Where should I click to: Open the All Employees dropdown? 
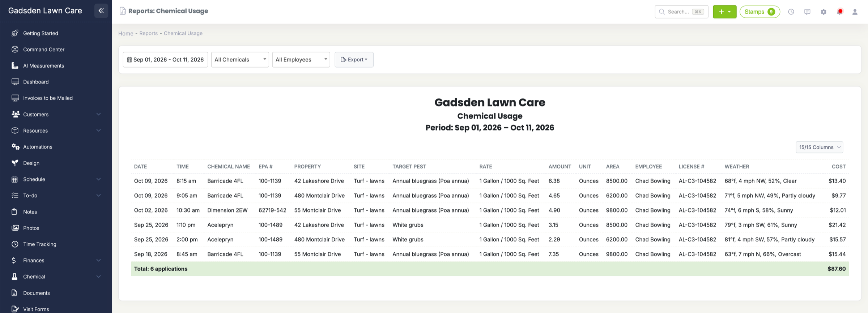(301, 60)
